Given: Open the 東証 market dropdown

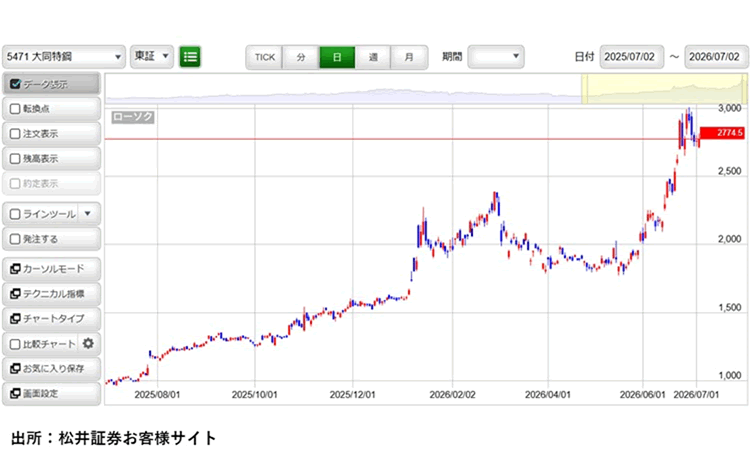Looking at the screenshot, I should (x=152, y=57).
